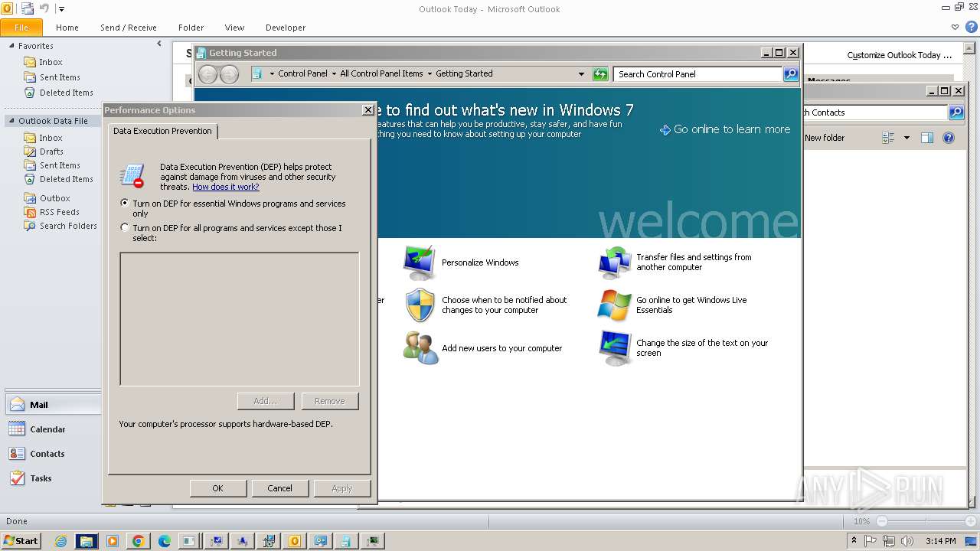Open Inbox under Favorites

51,62
